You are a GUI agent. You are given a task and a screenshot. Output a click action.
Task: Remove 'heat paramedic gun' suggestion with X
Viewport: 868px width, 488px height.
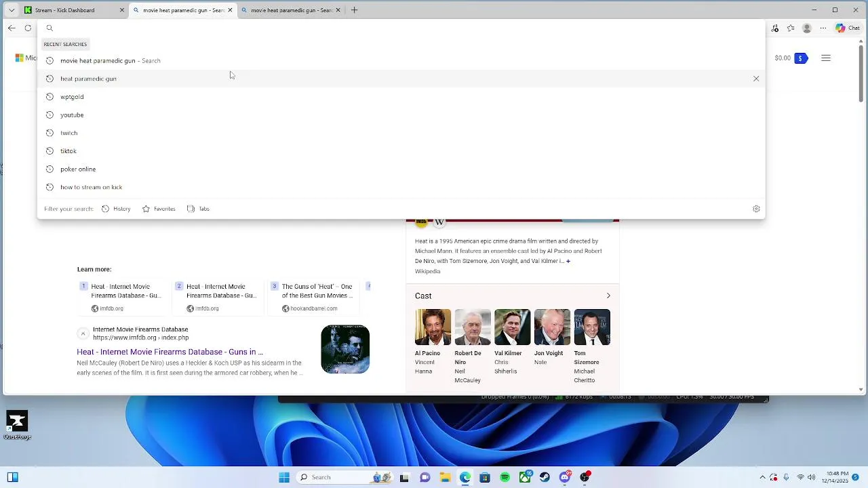coord(756,79)
